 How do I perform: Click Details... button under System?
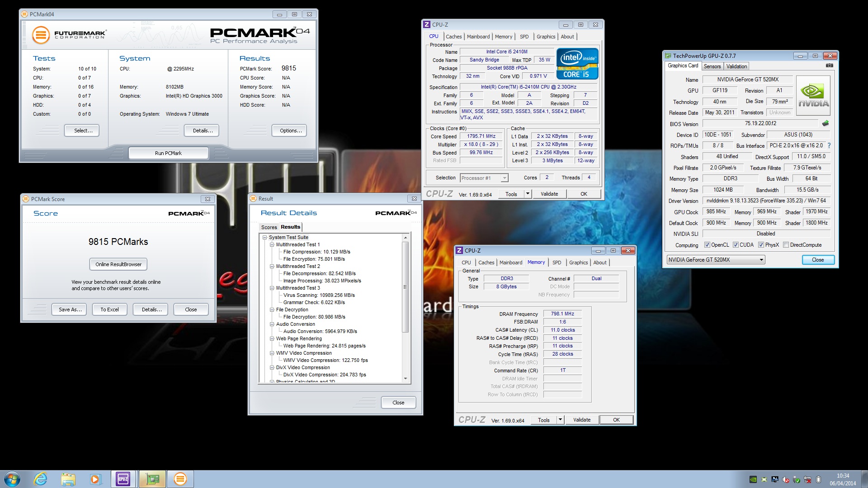tap(203, 131)
